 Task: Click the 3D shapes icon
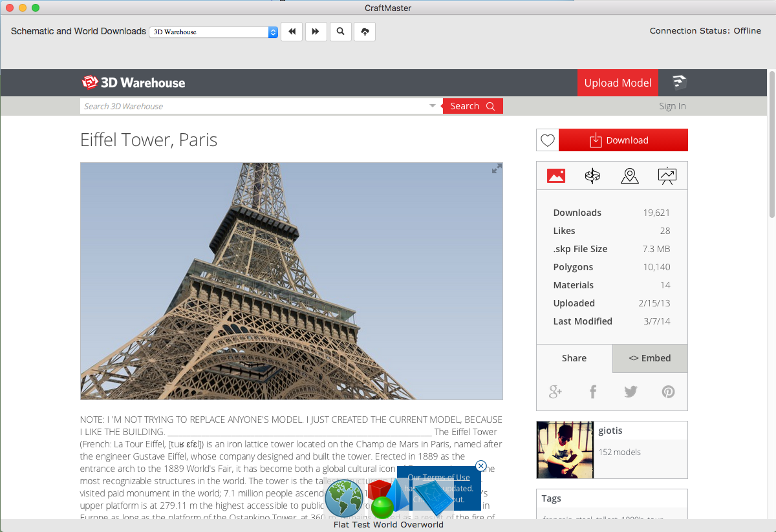388,498
